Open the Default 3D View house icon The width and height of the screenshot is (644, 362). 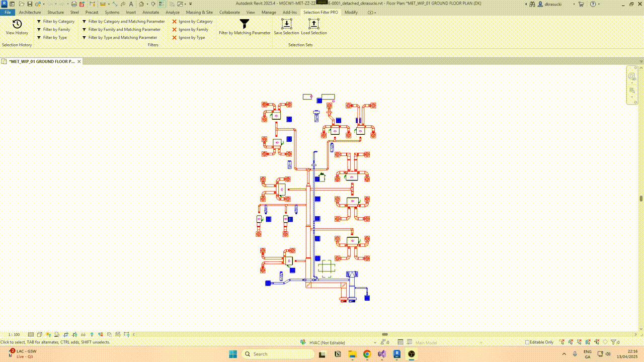[140, 4]
